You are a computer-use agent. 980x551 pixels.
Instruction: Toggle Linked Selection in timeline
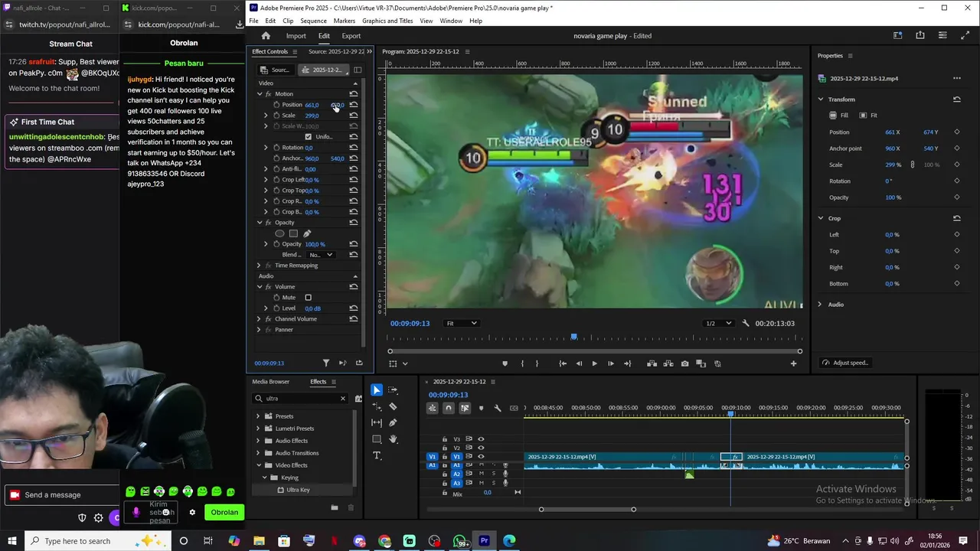pyautogui.click(x=465, y=408)
